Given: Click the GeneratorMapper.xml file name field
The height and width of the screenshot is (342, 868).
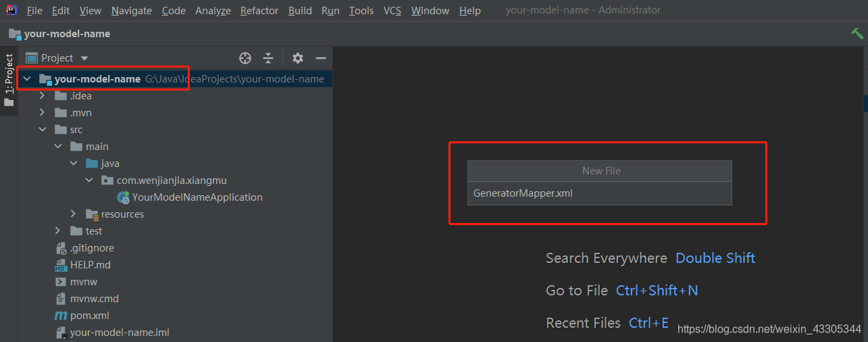Looking at the screenshot, I should pyautogui.click(x=600, y=193).
